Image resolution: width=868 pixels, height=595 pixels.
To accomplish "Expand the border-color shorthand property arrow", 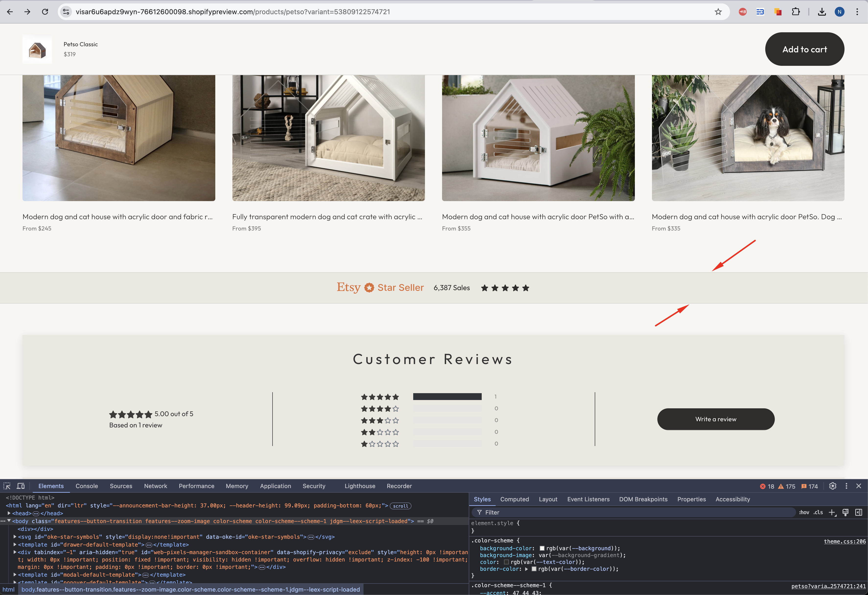I will click(526, 569).
